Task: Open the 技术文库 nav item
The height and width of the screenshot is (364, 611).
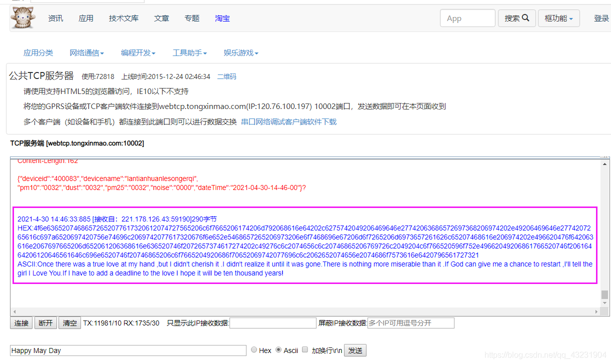Action: [123, 18]
